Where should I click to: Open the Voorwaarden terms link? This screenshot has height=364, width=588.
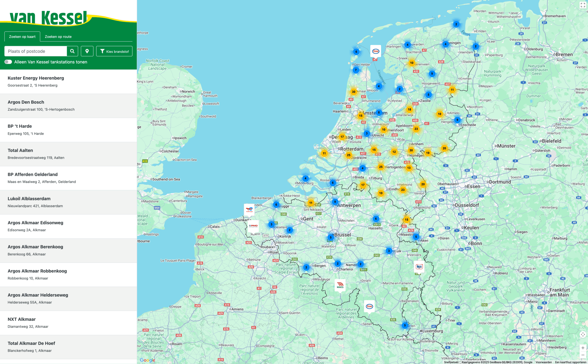tap(544, 362)
